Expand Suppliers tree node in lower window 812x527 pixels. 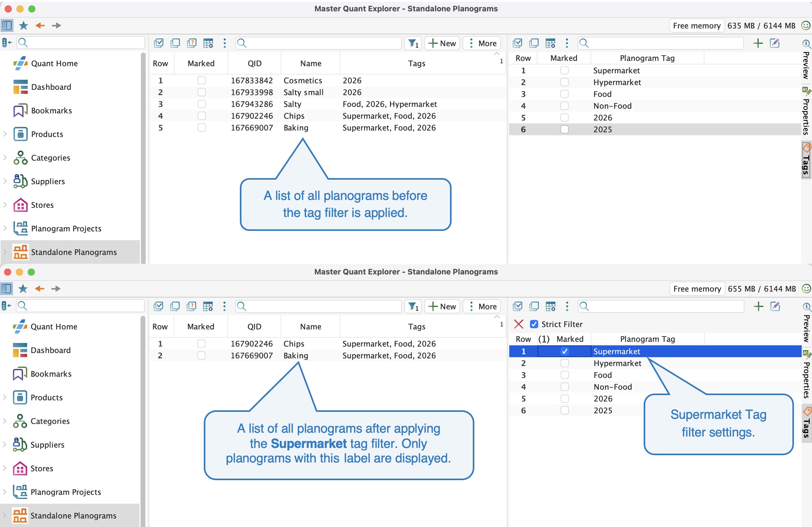click(x=4, y=444)
